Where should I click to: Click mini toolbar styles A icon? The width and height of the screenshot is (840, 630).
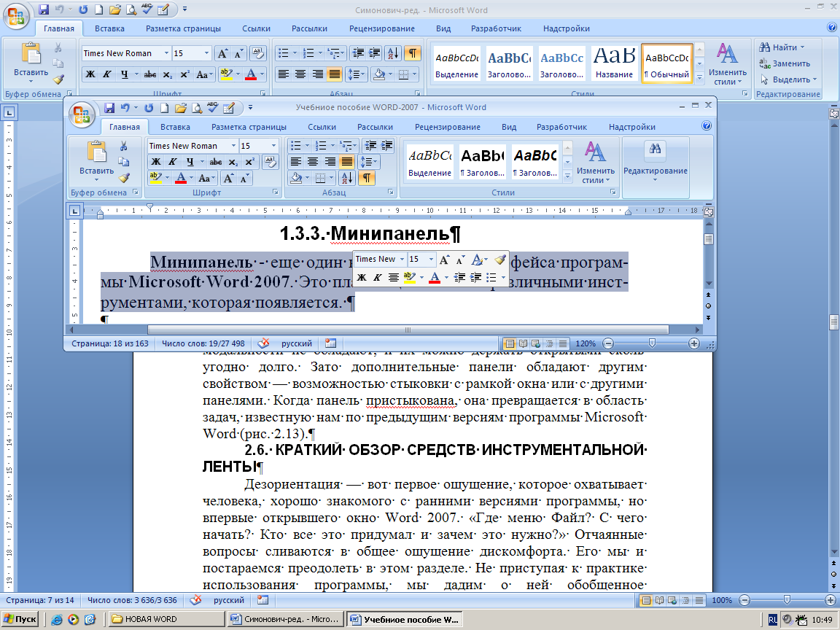point(477,260)
